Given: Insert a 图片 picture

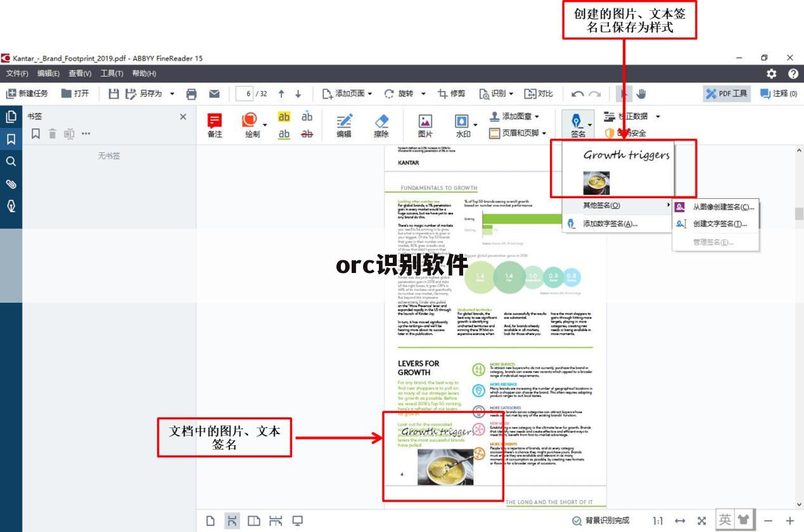Looking at the screenshot, I should (x=425, y=125).
